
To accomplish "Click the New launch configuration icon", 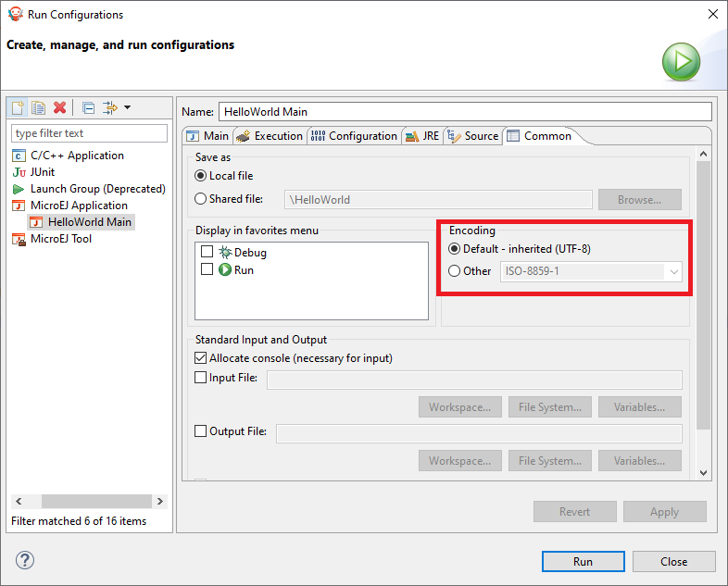I will 18,107.
